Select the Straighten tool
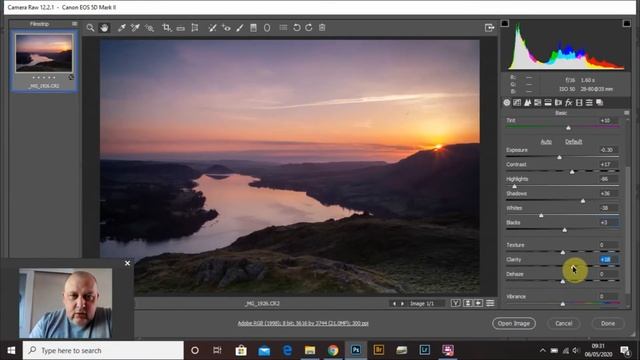The image size is (640, 360). coord(180,28)
